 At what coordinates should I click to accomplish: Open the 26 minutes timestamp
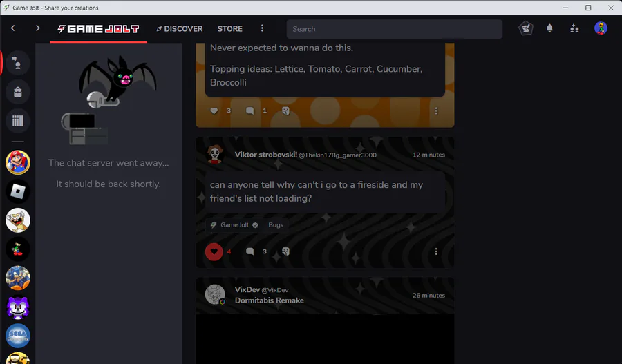coord(428,296)
